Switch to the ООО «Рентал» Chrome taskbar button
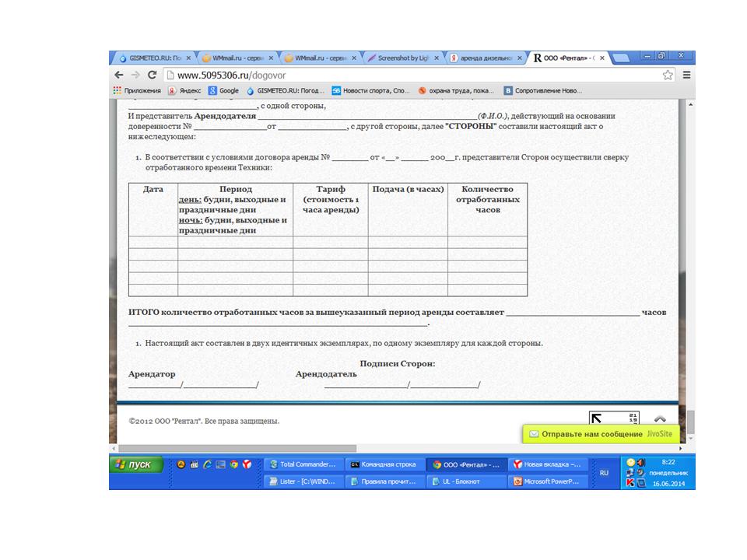The image size is (747, 560). [467, 464]
